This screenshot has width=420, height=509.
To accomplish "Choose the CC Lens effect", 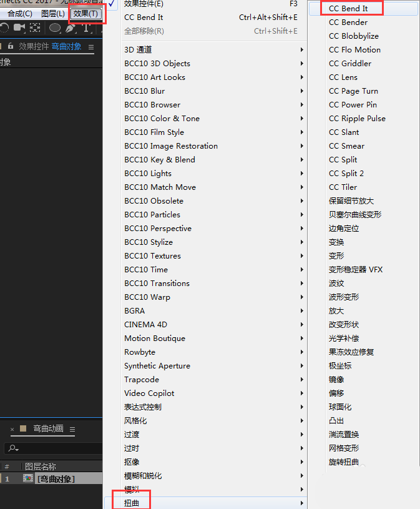I will [x=343, y=77].
